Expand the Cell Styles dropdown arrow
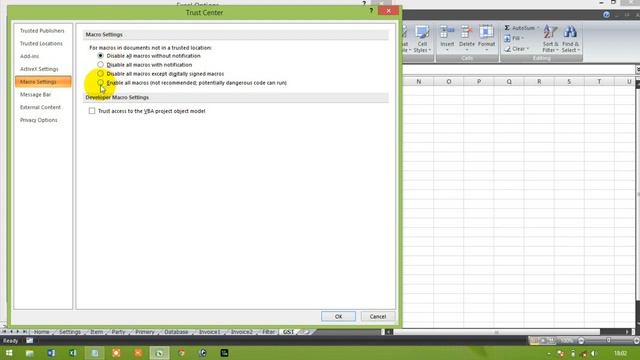Viewport: 640px width, 360px height. pyautogui.click(x=429, y=50)
